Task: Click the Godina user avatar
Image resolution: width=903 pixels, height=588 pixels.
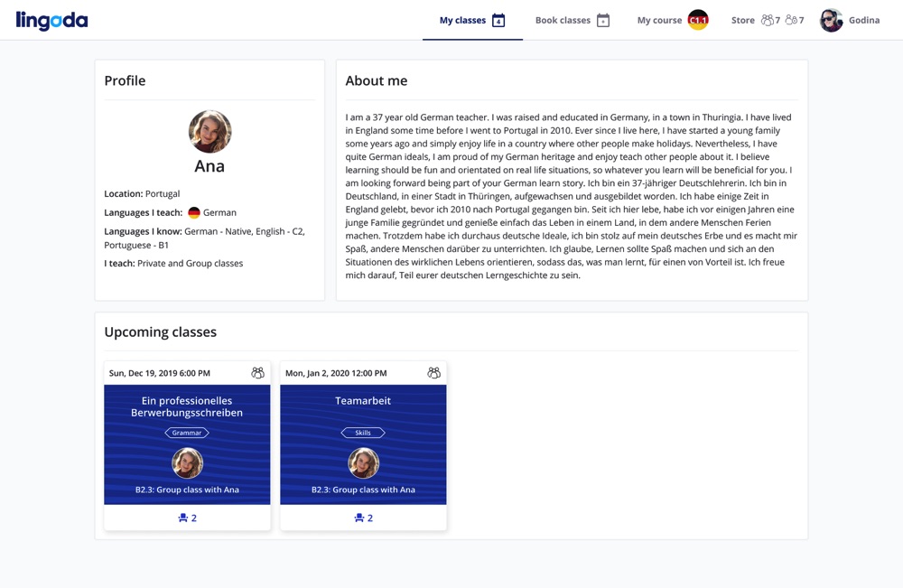Action: point(831,20)
